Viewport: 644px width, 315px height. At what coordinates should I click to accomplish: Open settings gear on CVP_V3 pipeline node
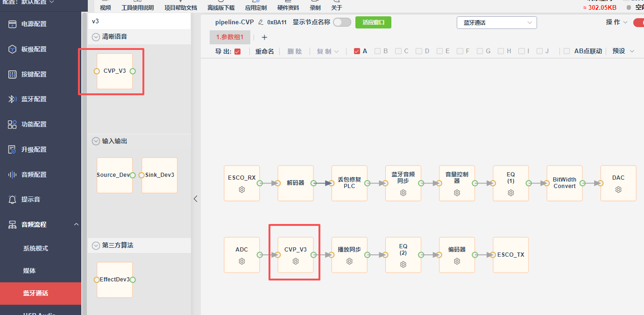click(296, 261)
